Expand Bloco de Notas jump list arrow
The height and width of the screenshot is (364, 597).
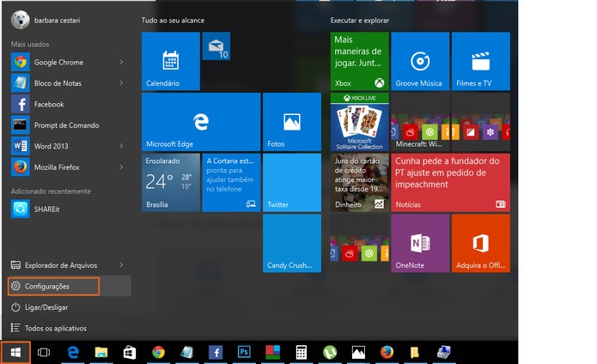tap(121, 83)
